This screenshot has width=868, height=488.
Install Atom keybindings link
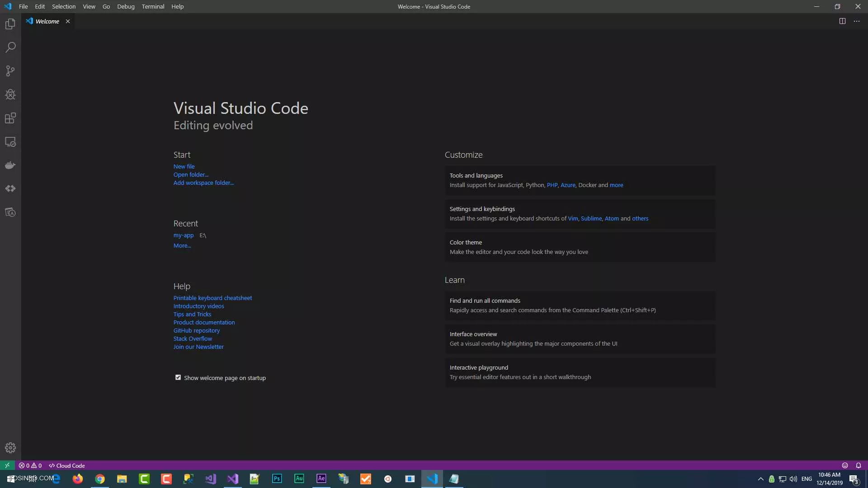coord(612,219)
